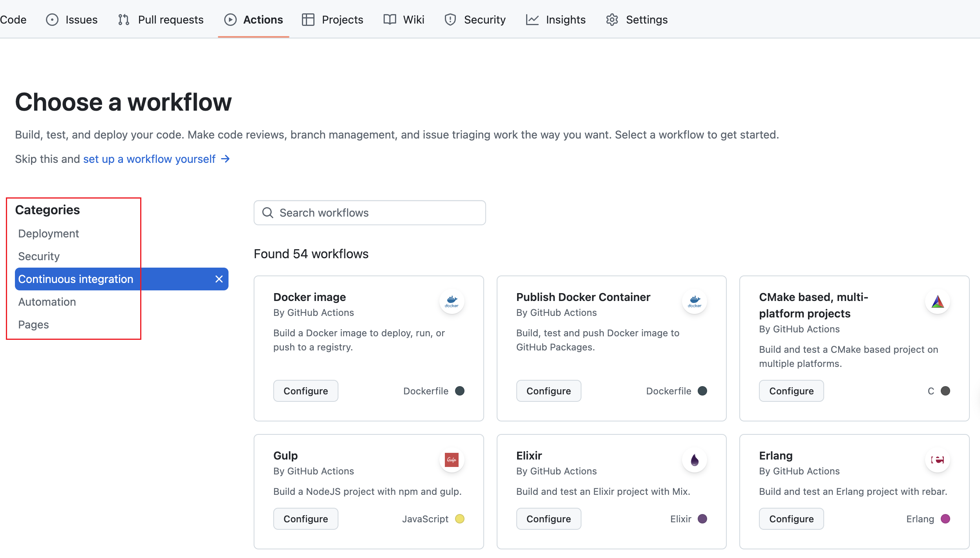This screenshot has height=558, width=980.
Task: Remove the Continuous integration filter
Action: click(x=219, y=279)
